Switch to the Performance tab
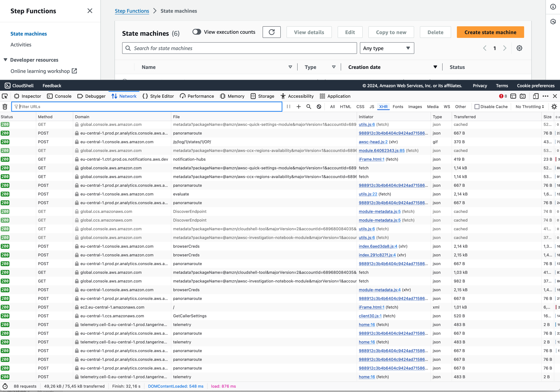The image size is (560, 392). pos(197,96)
